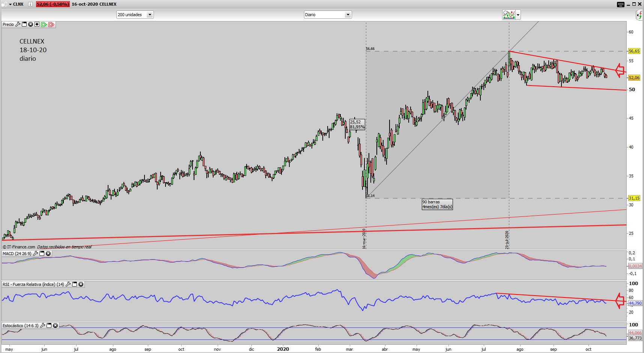The image size is (644, 353).
Task: Remove the Precio panel with its X icon
Action: (31, 24)
